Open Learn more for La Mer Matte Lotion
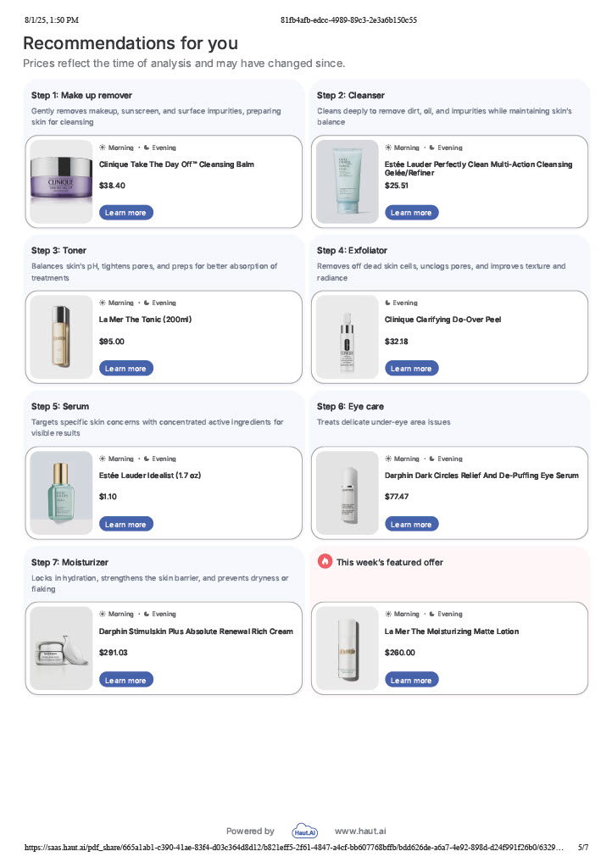Screen dimensions: 612x868 pos(411,681)
